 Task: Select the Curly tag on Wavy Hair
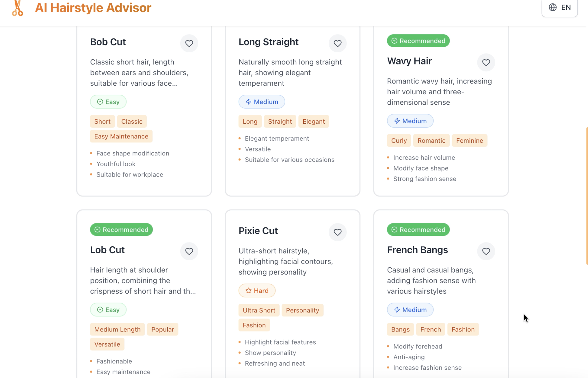[399, 140]
